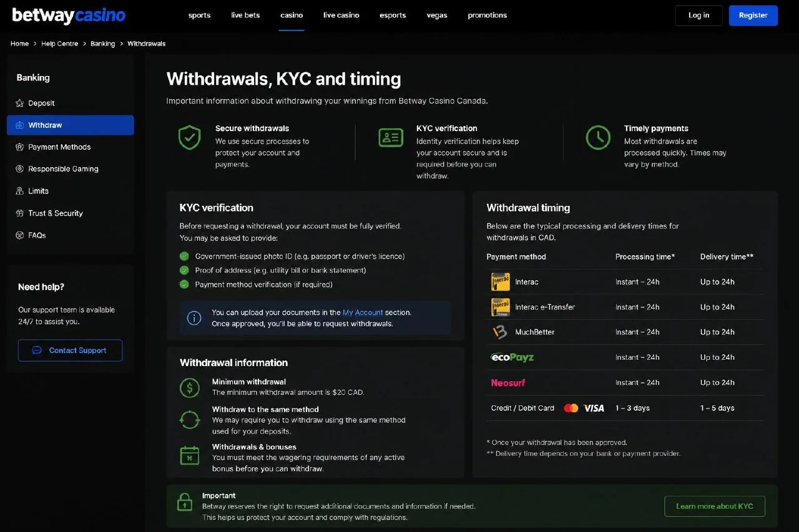Viewport: 799px width, 532px height.
Task: Click the Interac e-Transfer logo
Action: coord(501,307)
